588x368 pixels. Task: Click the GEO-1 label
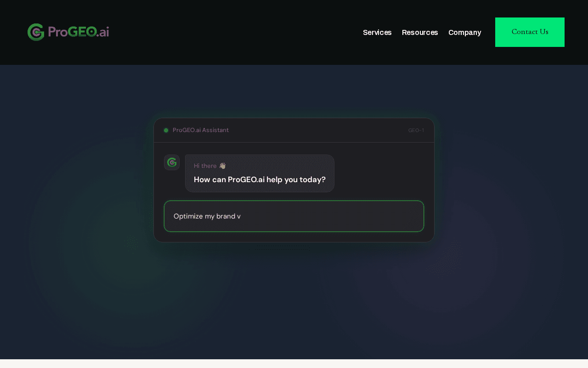pyautogui.click(x=416, y=131)
